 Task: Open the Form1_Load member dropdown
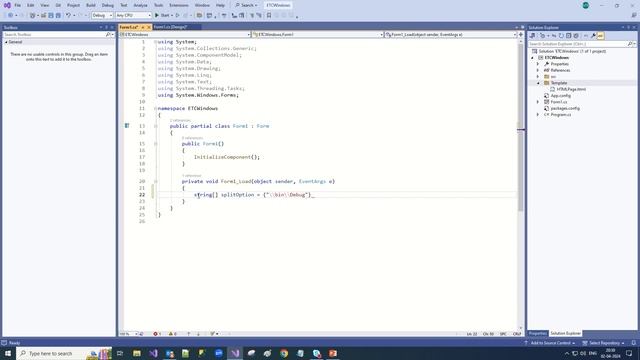tap(451, 35)
